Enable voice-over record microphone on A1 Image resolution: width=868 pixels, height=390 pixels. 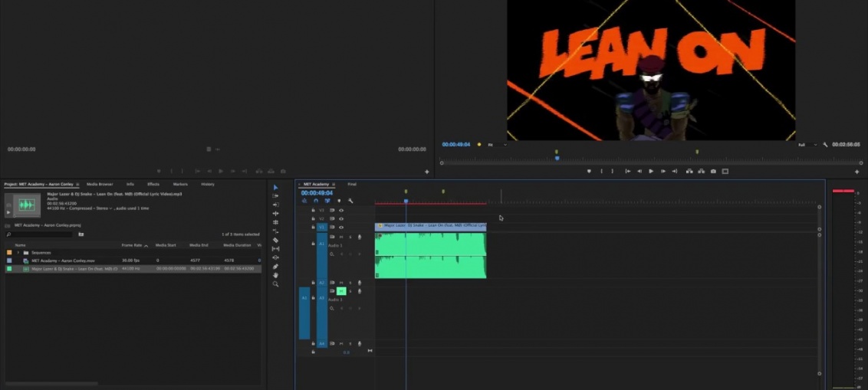pyautogui.click(x=360, y=237)
